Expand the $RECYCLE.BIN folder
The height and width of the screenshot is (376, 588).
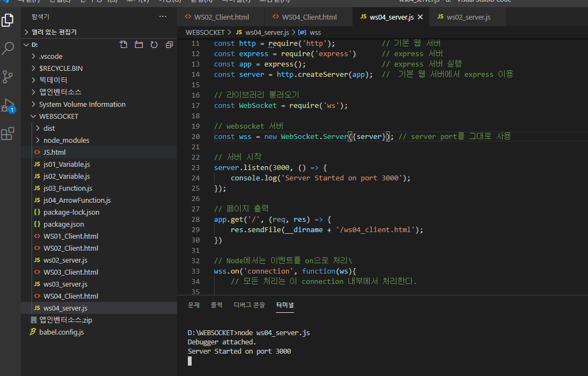pyautogui.click(x=99, y=68)
